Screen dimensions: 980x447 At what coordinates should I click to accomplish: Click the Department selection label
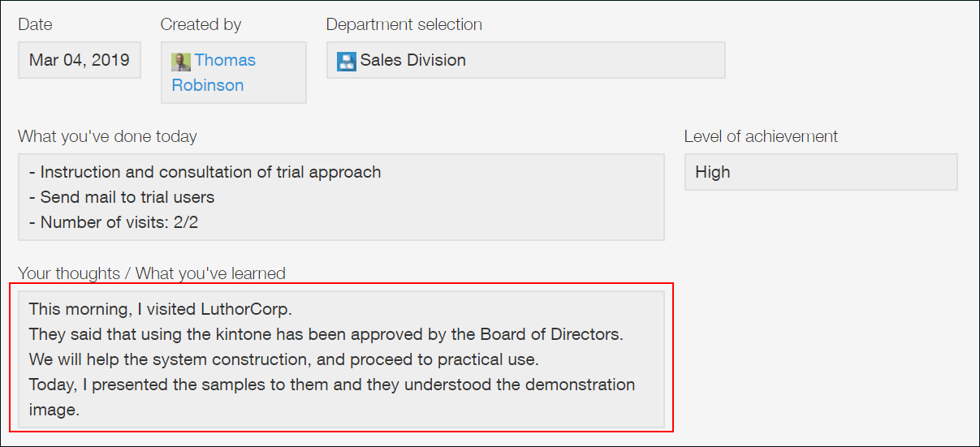pos(404,24)
